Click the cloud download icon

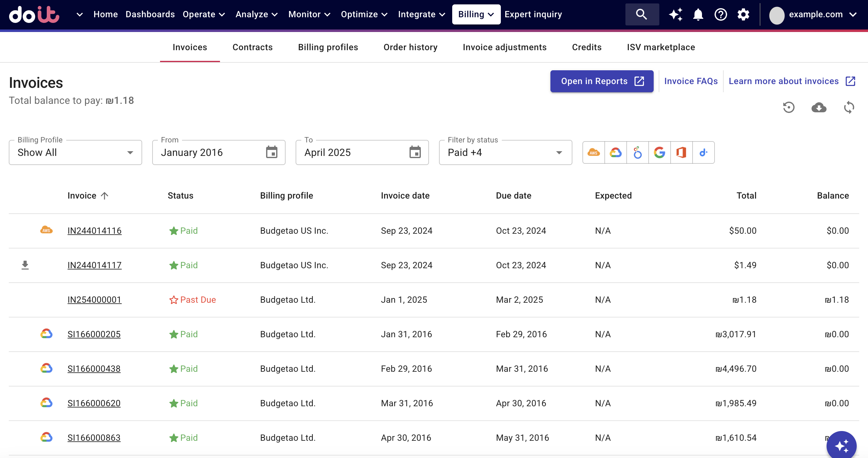(819, 107)
